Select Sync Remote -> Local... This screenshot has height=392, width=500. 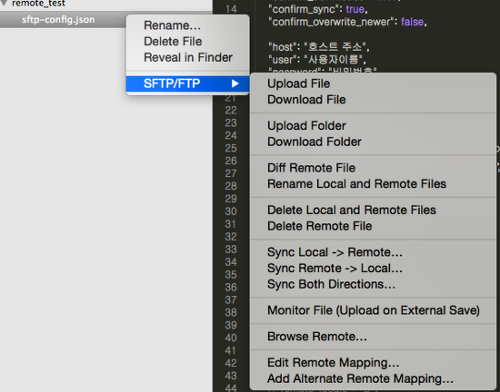tap(373, 268)
